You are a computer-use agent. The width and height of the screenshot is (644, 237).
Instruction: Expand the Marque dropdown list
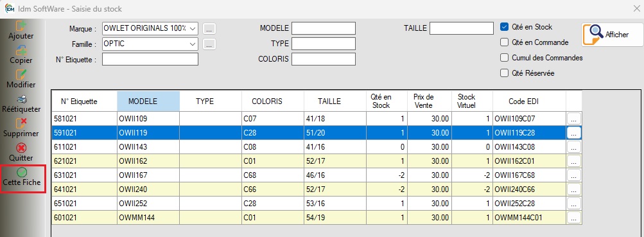[x=193, y=28]
